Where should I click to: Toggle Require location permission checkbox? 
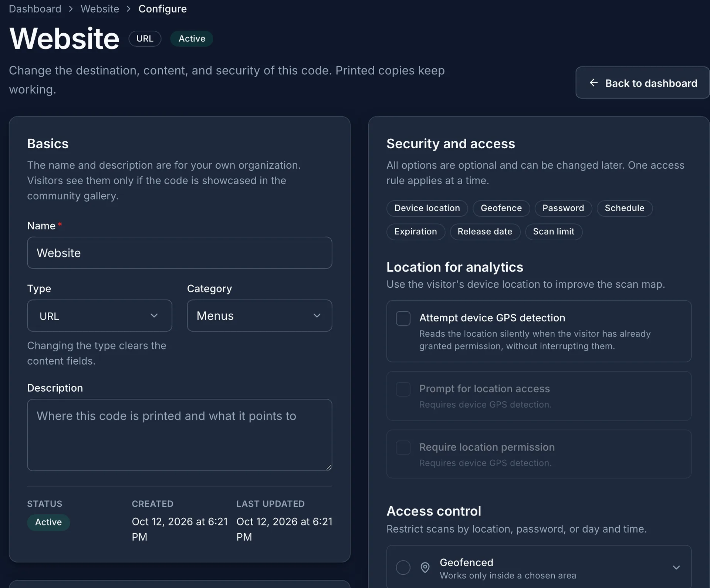403,448
